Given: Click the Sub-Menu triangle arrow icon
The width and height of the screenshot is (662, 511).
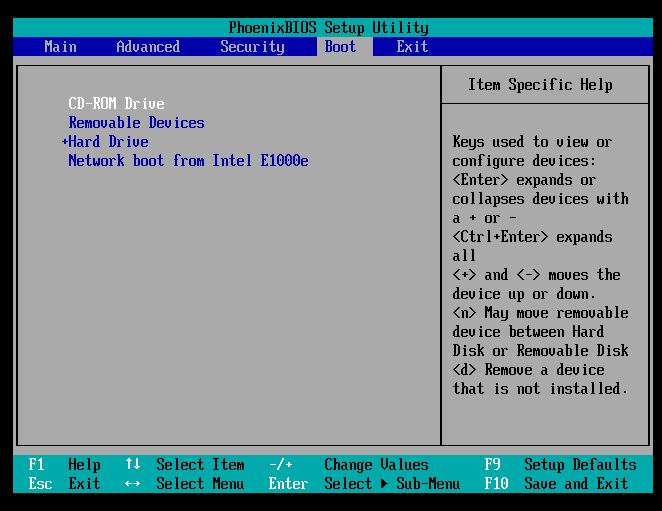Looking at the screenshot, I should tap(384, 483).
